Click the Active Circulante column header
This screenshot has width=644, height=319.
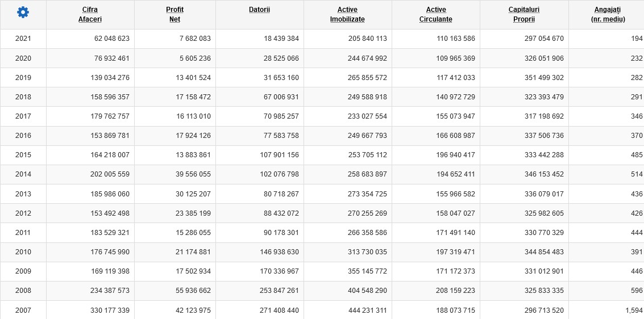[436, 14]
